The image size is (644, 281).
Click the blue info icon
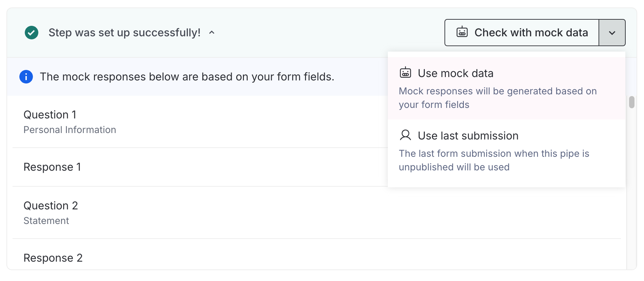(26, 77)
